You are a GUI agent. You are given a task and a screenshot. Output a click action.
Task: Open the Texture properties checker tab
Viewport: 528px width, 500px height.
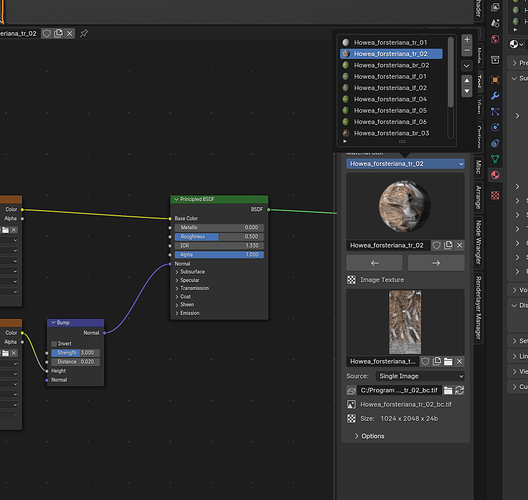[495, 195]
